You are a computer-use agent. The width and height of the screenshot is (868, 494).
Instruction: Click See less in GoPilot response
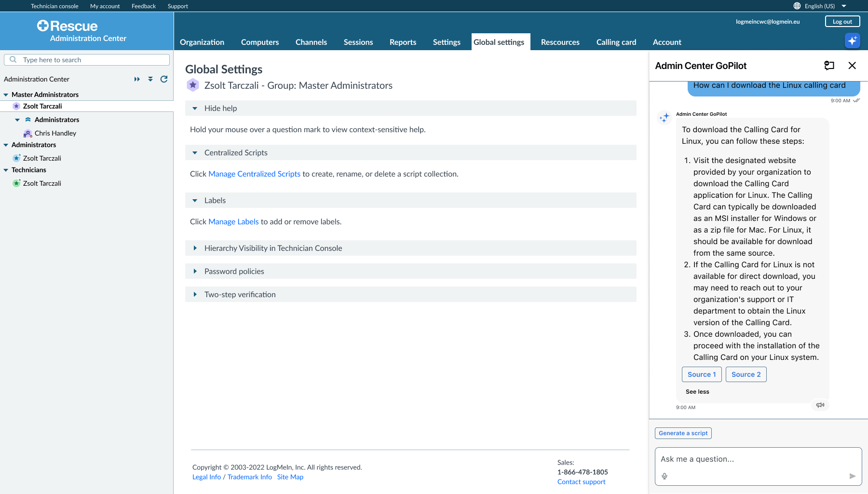pyautogui.click(x=697, y=392)
